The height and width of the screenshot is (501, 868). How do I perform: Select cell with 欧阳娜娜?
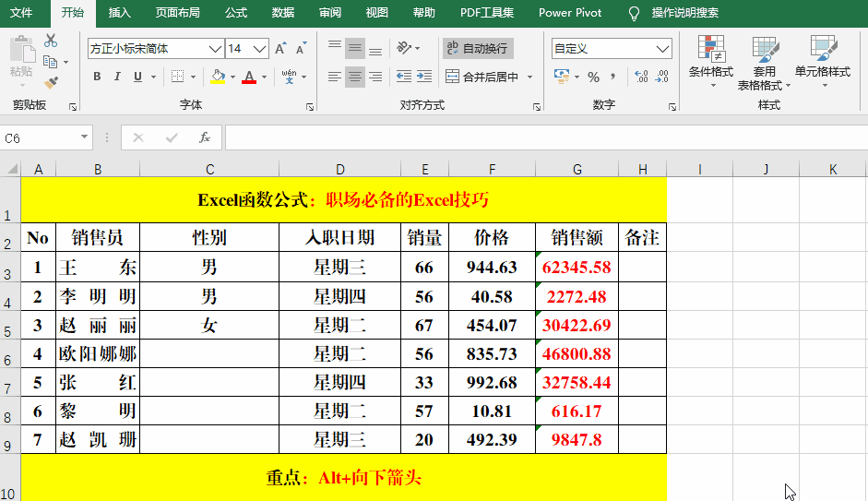[98, 353]
